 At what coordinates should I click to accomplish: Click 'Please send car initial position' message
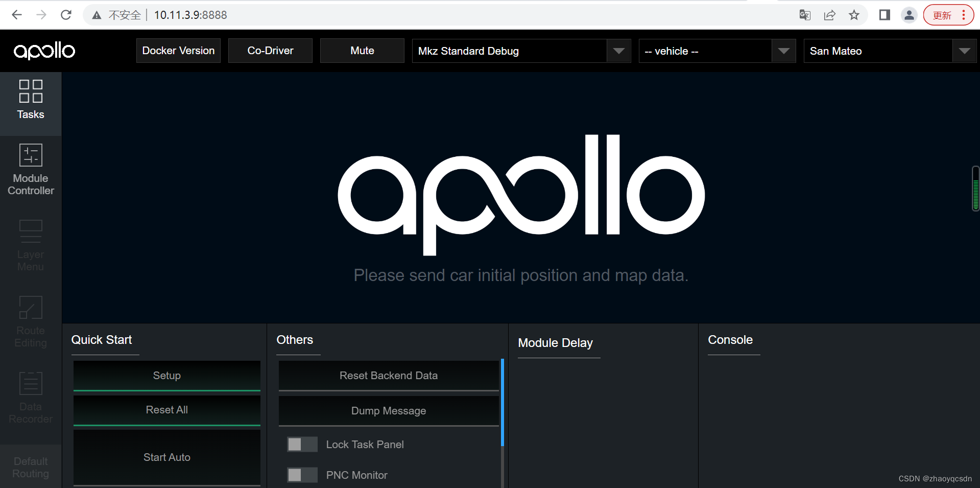coord(521,275)
